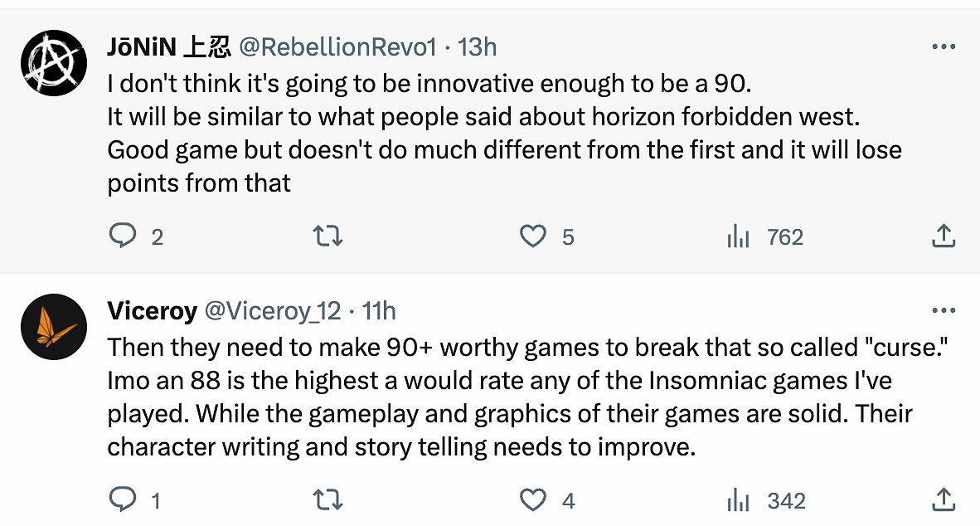Visit the @RebellionRevo1 handle
The width and height of the screenshot is (980, 526).
pos(337,47)
